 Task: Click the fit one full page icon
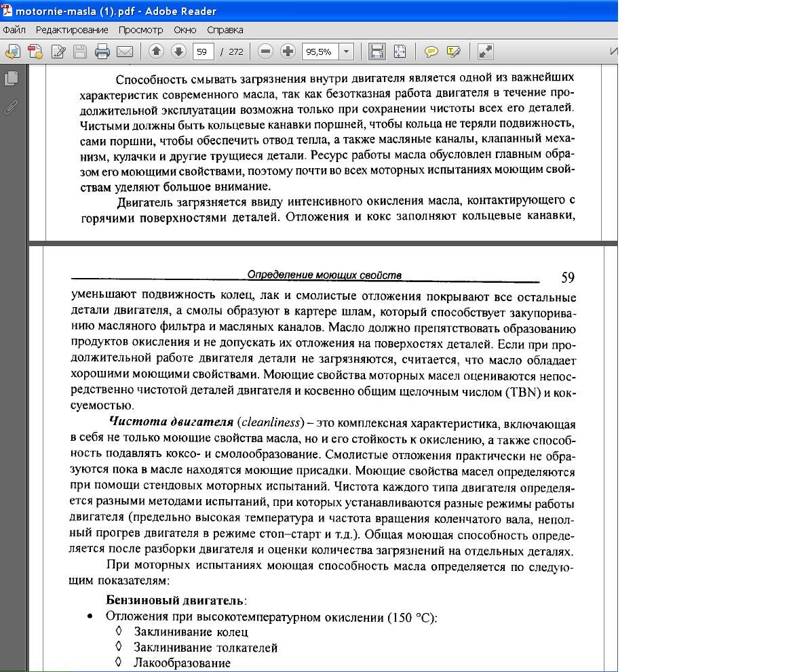pyautogui.click(x=400, y=52)
